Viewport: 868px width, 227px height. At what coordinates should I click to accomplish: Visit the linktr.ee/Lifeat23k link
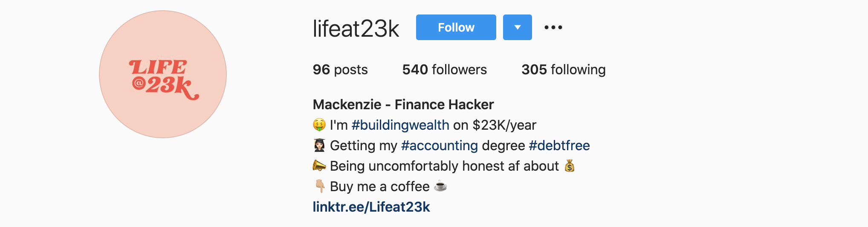pyautogui.click(x=371, y=207)
